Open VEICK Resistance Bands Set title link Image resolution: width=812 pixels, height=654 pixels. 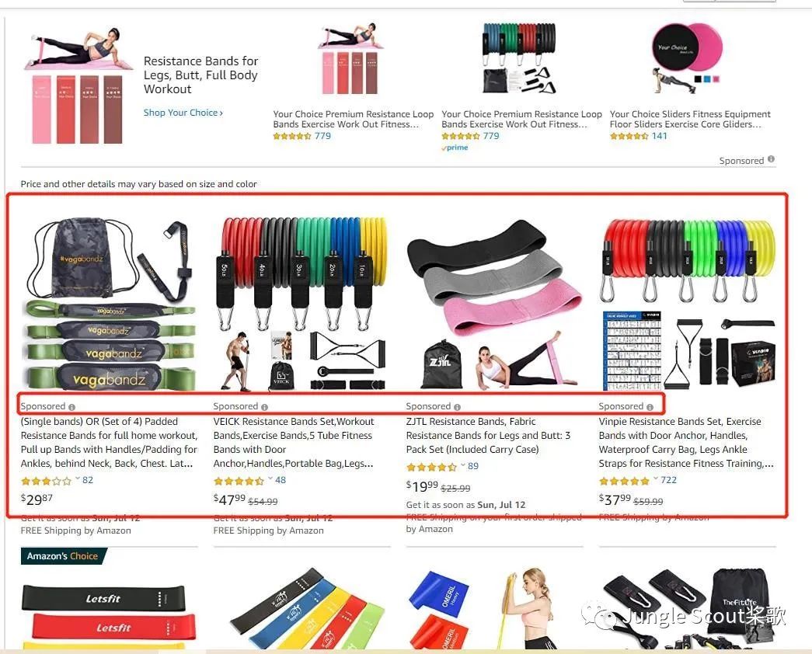pos(293,442)
